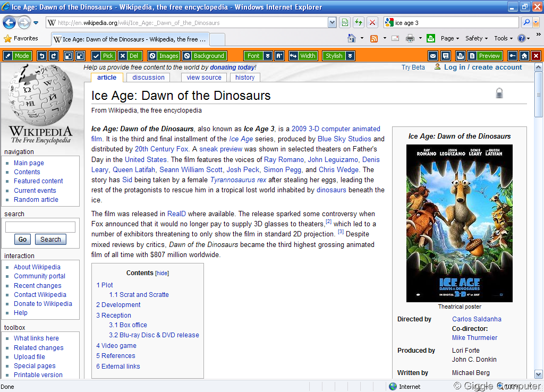This screenshot has height=392, width=544.
Task: Click the IE Home icon in command bar
Action: [352, 38]
